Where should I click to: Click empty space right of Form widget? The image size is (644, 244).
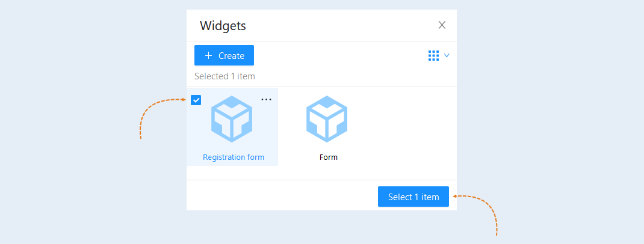click(x=410, y=127)
